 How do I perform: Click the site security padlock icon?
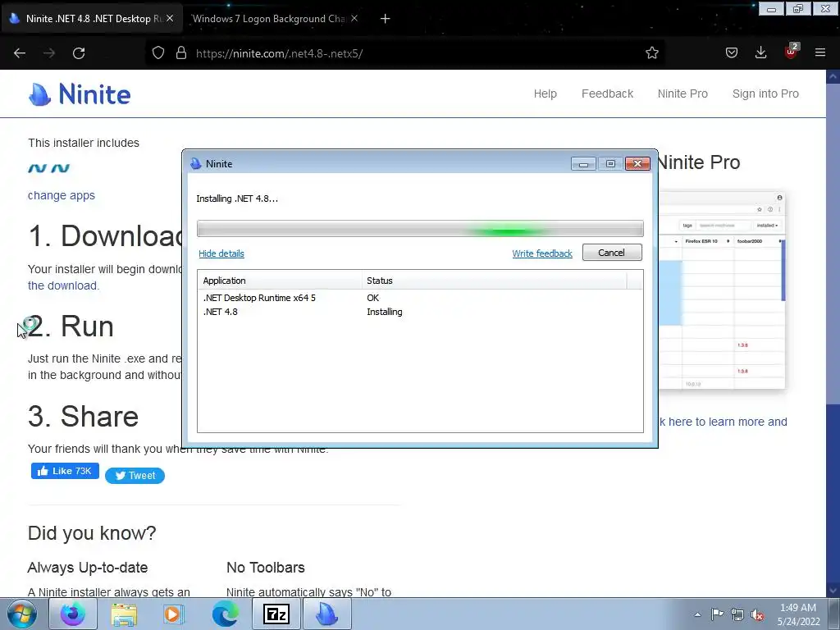181,53
